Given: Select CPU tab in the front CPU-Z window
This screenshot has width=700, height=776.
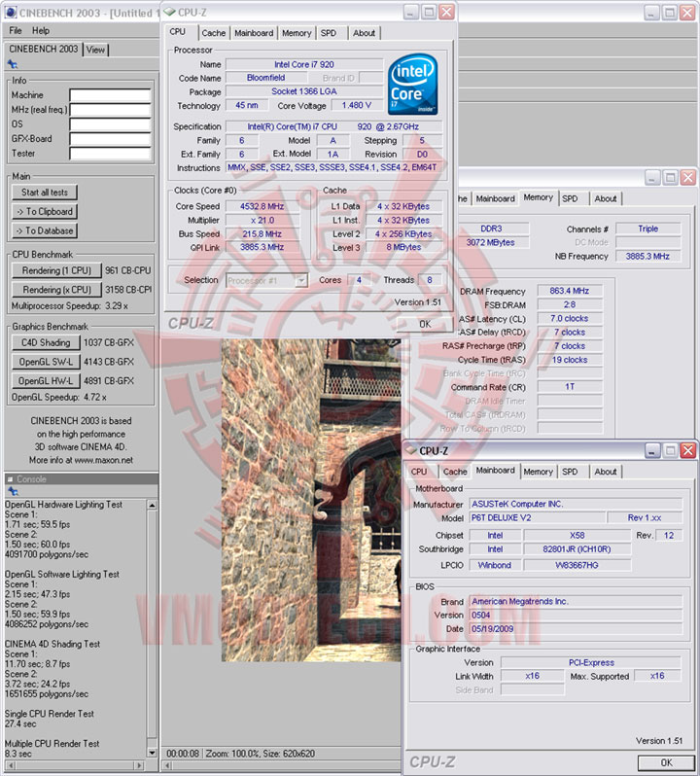Looking at the screenshot, I should pos(178,32).
